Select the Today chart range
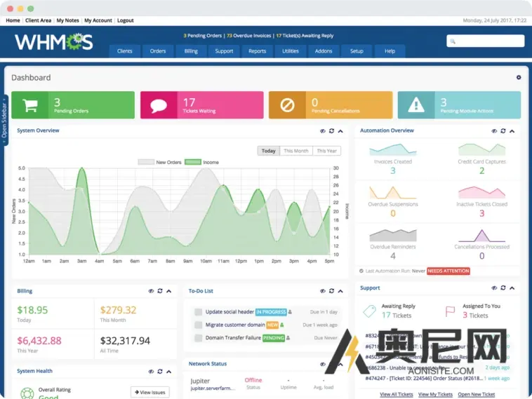532x399 pixels. [268, 151]
